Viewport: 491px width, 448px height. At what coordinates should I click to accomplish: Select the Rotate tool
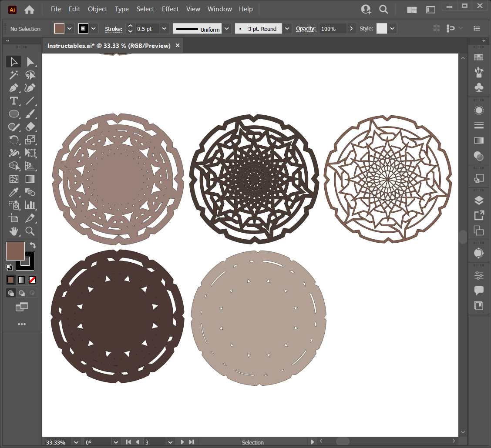(x=13, y=140)
